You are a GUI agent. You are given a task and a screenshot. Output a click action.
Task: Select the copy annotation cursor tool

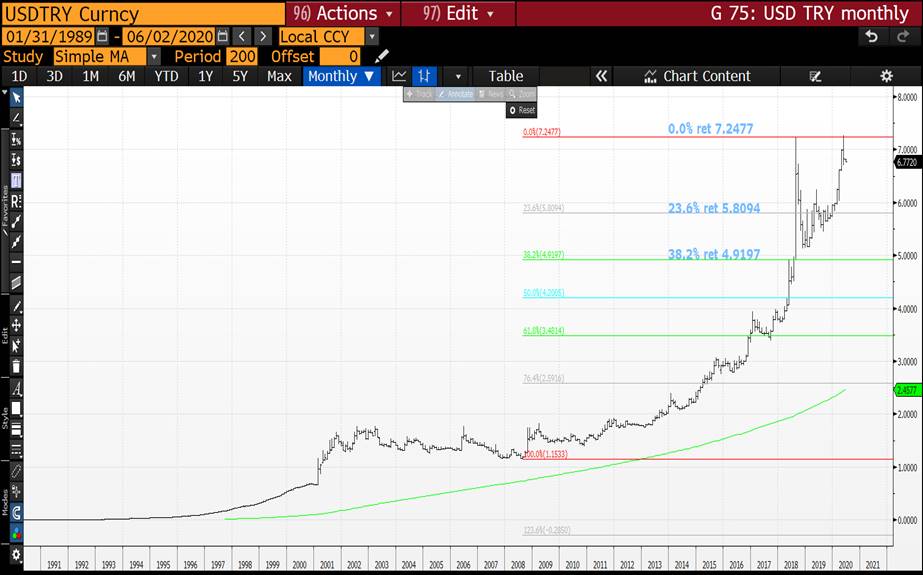[16, 345]
